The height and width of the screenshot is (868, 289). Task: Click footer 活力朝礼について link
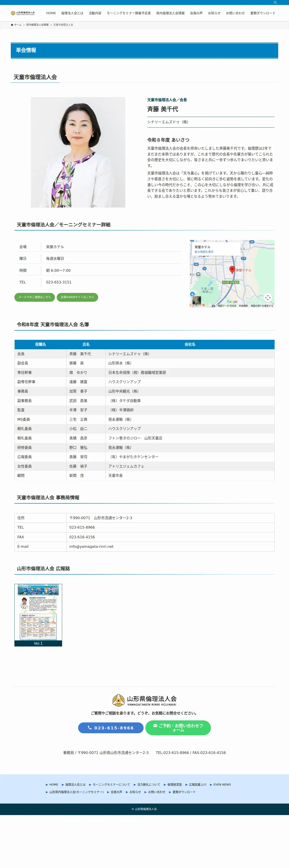click(x=149, y=784)
